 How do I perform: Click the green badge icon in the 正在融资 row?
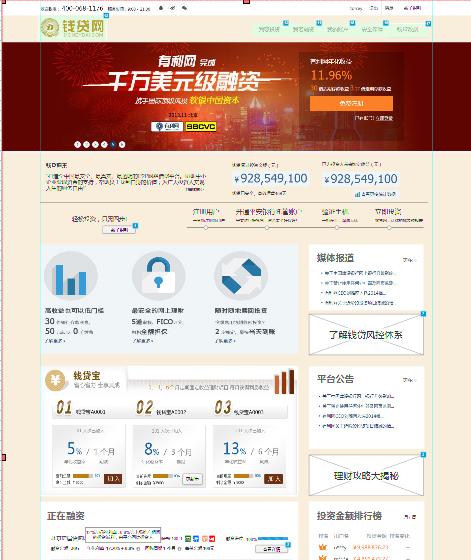[x=189, y=538]
